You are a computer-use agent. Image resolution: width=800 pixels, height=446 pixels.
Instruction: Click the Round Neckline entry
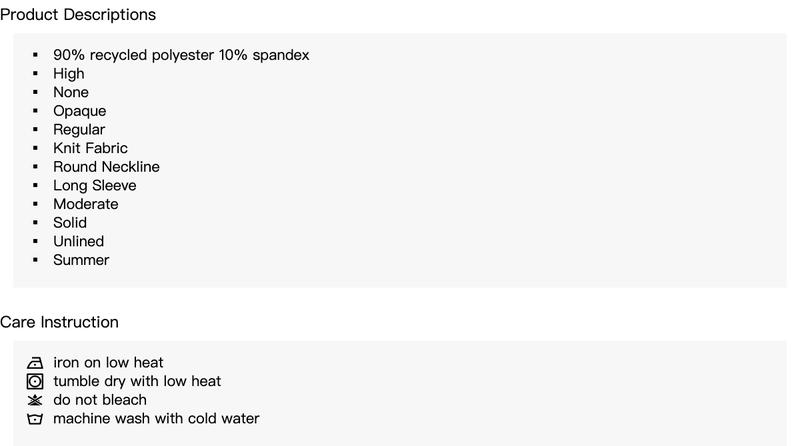[106, 167]
